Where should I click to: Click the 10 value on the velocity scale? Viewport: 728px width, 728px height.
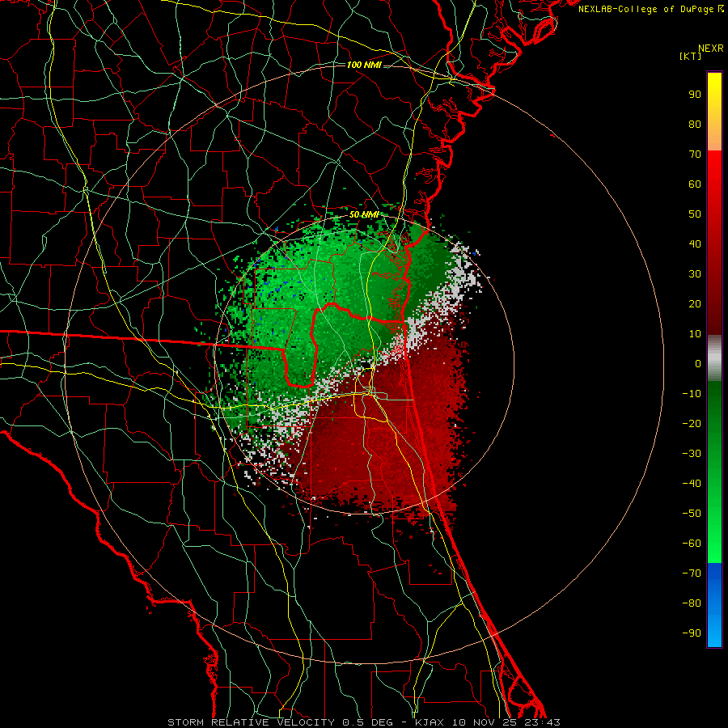695,334
